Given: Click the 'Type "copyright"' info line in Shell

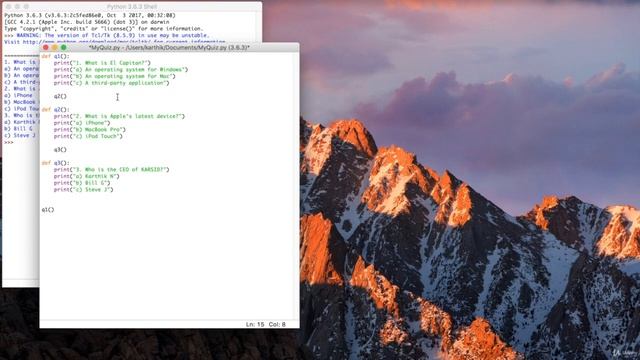Looking at the screenshot, I should (x=104, y=29).
